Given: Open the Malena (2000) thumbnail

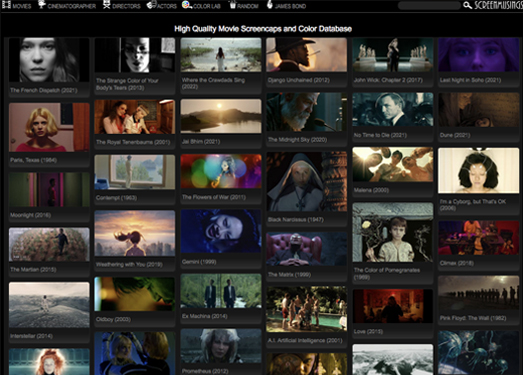Looking at the screenshot, I should click(x=393, y=165).
